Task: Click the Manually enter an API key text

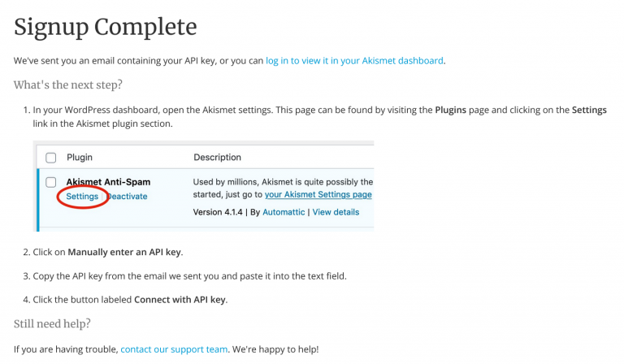Action: (x=124, y=252)
